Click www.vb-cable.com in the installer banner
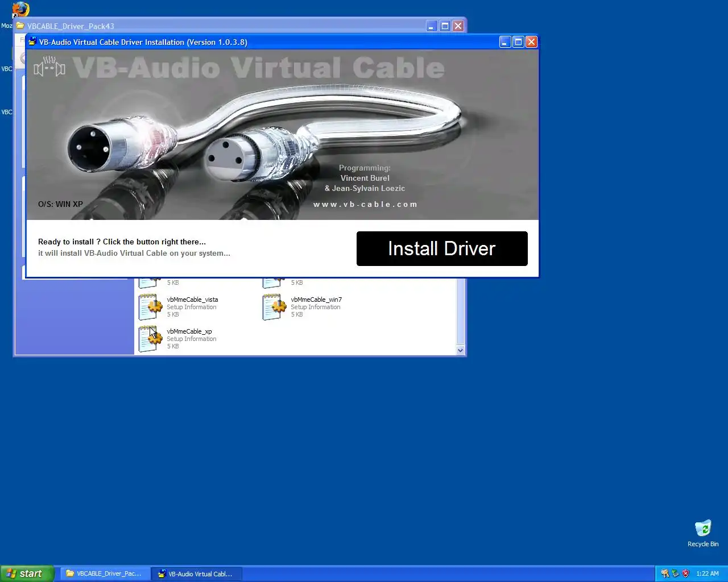Viewport: 728px width, 582px height. tap(365, 204)
